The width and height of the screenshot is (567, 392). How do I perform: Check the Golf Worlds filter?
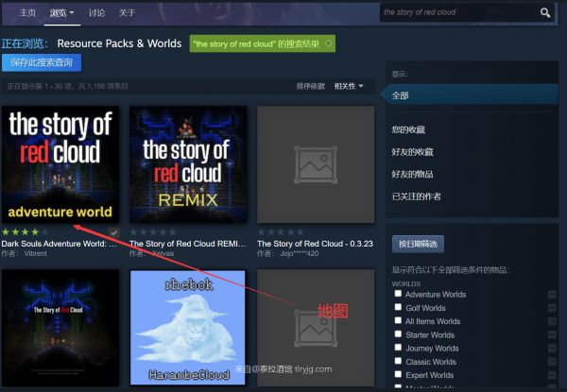click(x=398, y=307)
